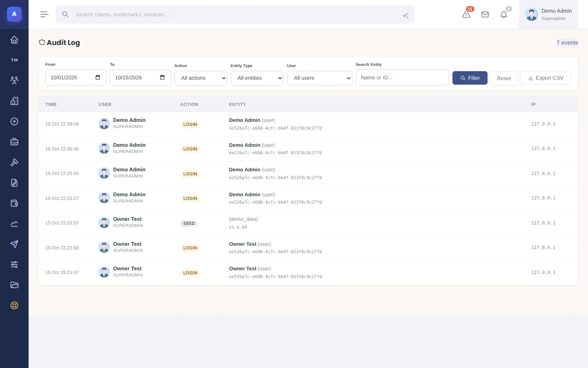The height and width of the screenshot is (368, 588).
Task: Open the folder sidebar icon
Action: click(14, 285)
